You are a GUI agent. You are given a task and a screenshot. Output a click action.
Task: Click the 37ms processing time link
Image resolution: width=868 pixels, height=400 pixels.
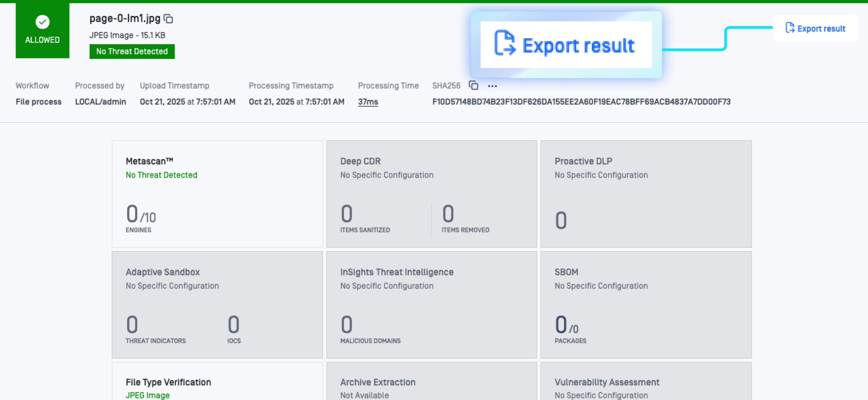[x=368, y=102]
